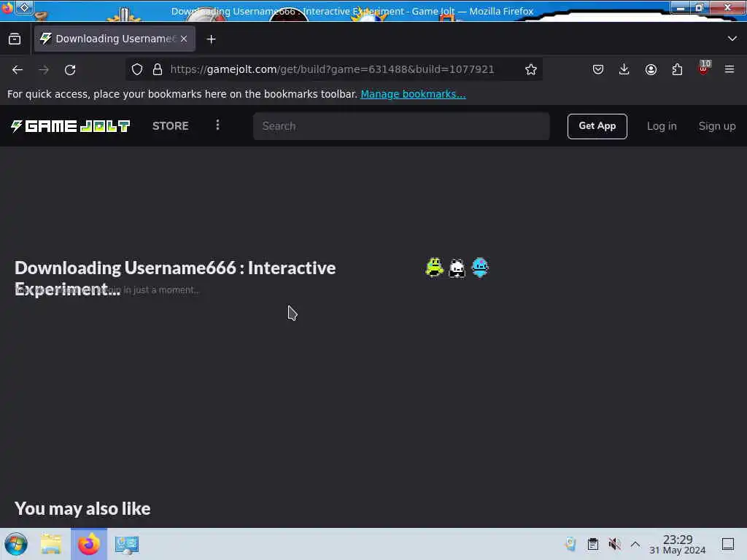Open the extensions puzzle icon
747x560 pixels.
pyautogui.click(x=677, y=69)
